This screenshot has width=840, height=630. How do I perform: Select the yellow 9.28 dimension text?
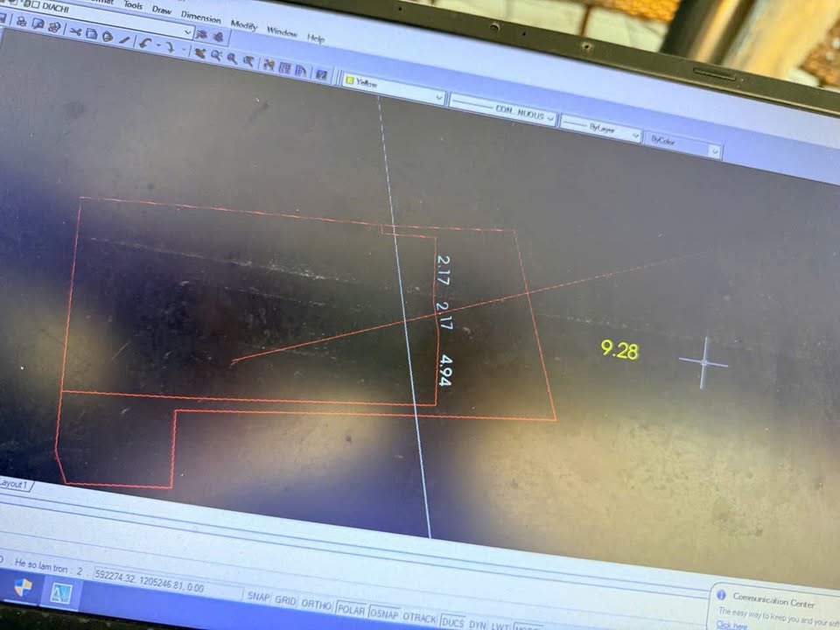(619, 350)
